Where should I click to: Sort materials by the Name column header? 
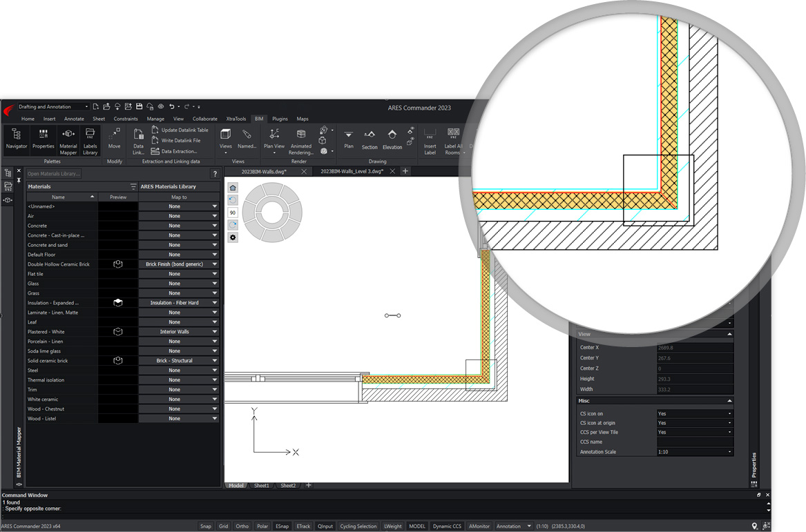coord(61,197)
